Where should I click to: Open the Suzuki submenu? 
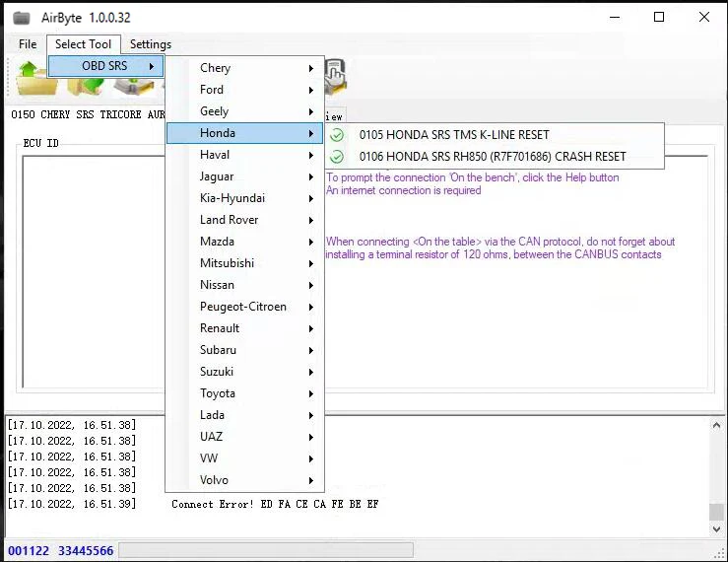(x=244, y=372)
